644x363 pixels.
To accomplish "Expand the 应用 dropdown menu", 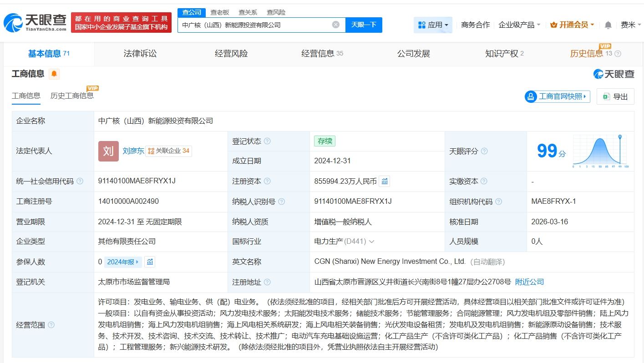I will (x=433, y=25).
